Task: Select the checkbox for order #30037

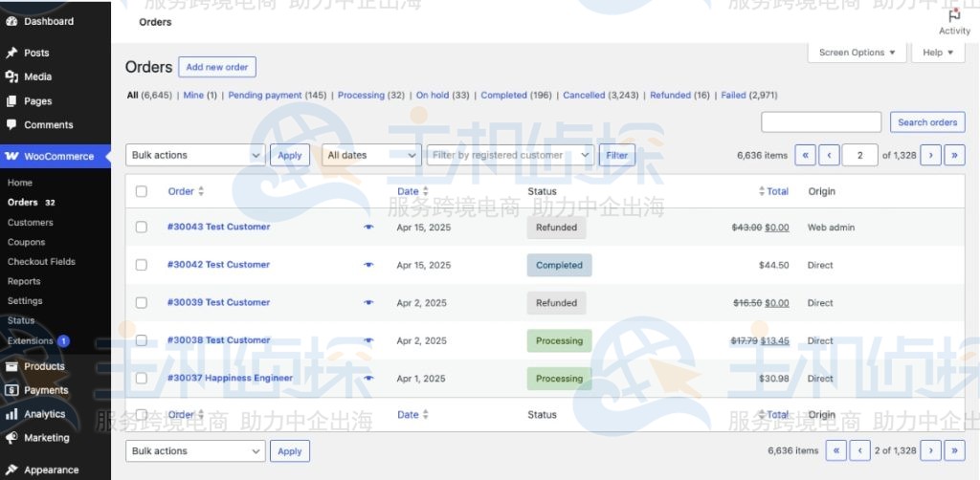Action: coord(142,379)
